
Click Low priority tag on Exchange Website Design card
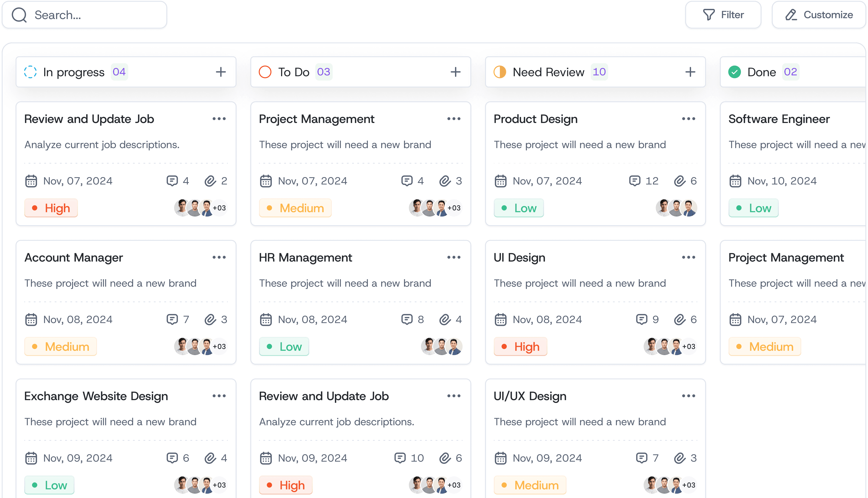49,485
